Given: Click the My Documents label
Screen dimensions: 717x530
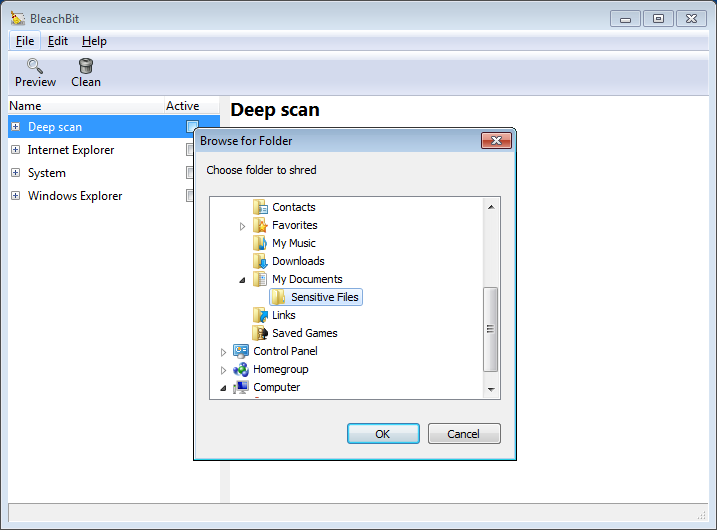Looking at the screenshot, I should click(307, 279).
